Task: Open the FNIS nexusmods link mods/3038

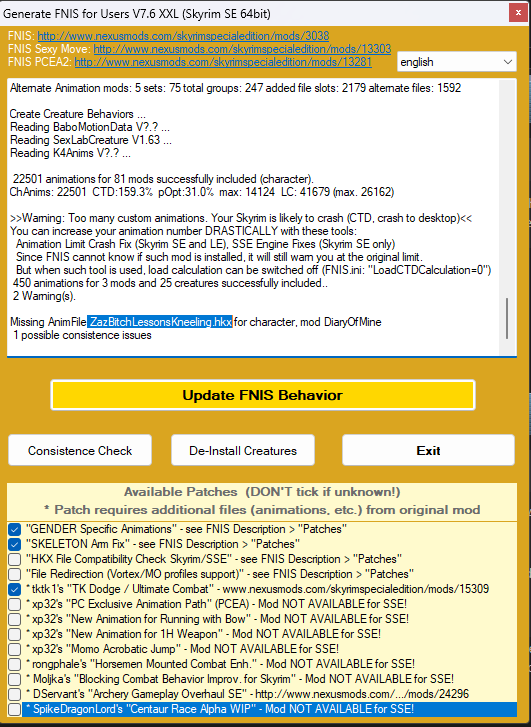Action: point(183,36)
